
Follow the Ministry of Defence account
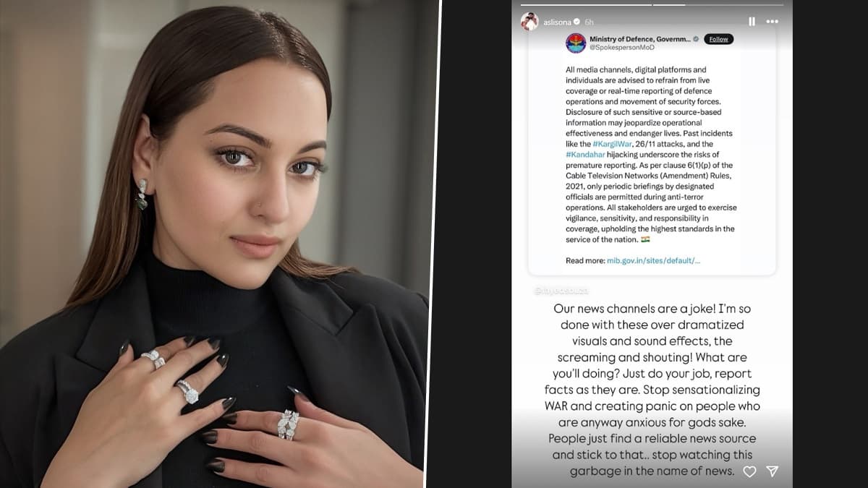[718, 39]
